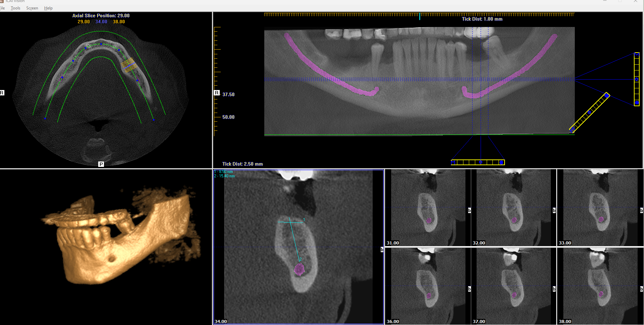This screenshot has width=644, height=325.
Task: Open the Tools menu
Action: point(16,8)
